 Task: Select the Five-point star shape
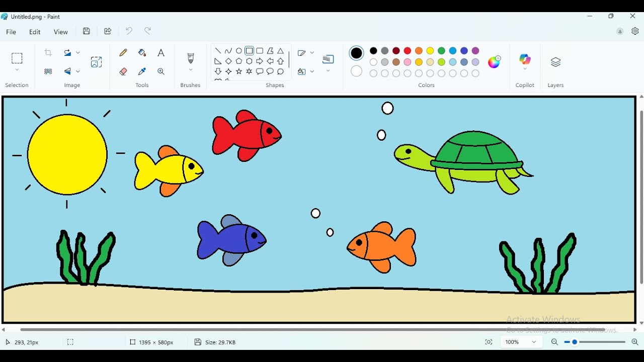tap(239, 72)
